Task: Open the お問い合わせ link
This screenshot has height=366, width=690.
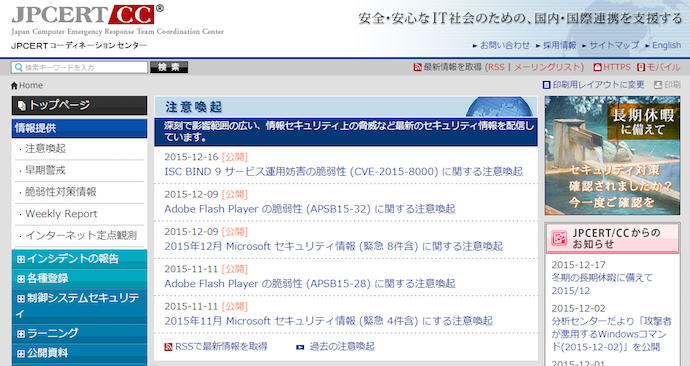Action: pyautogui.click(x=505, y=45)
